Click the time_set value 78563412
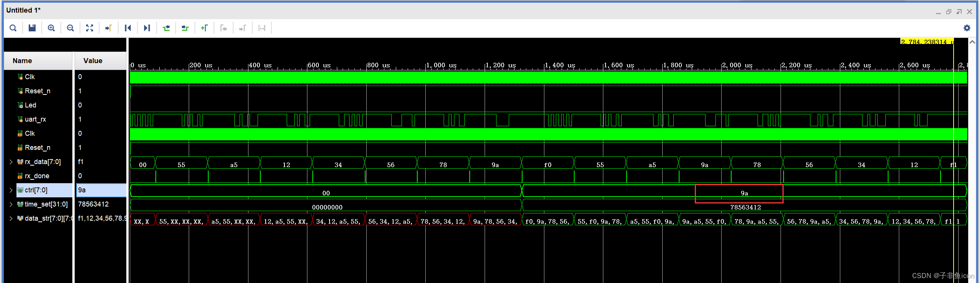The height and width of the screenshot is (283, 980). coord(93,204)
